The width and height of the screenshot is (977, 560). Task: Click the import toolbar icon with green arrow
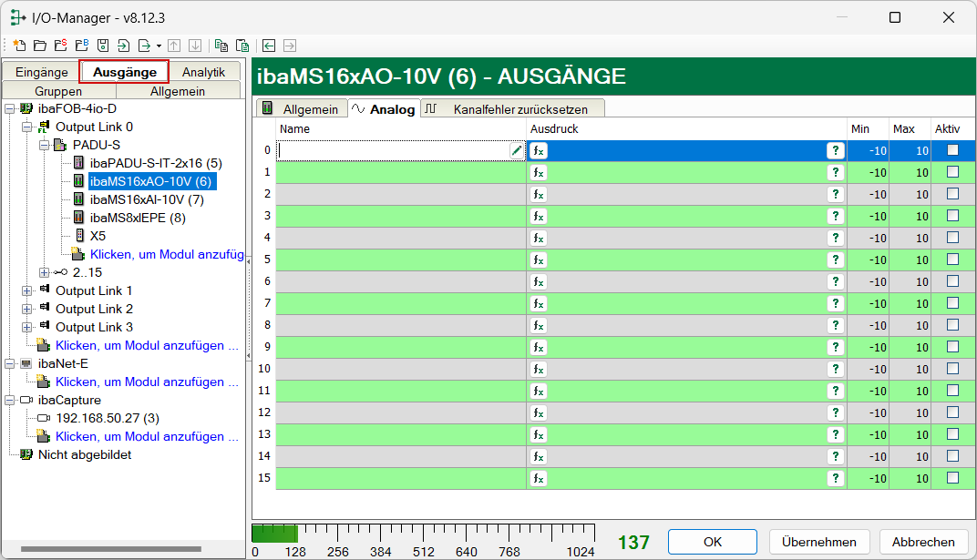(x=123, y=46)
